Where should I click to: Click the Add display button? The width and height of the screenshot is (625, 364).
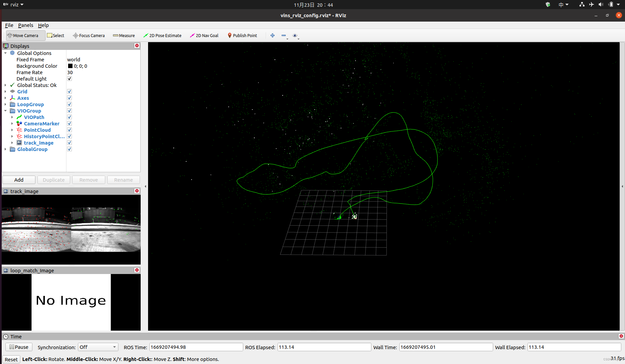pos(19,180)
